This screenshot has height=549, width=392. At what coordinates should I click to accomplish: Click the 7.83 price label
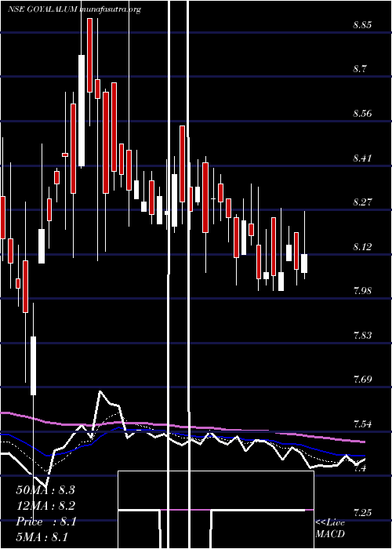[x=362, y=335]
